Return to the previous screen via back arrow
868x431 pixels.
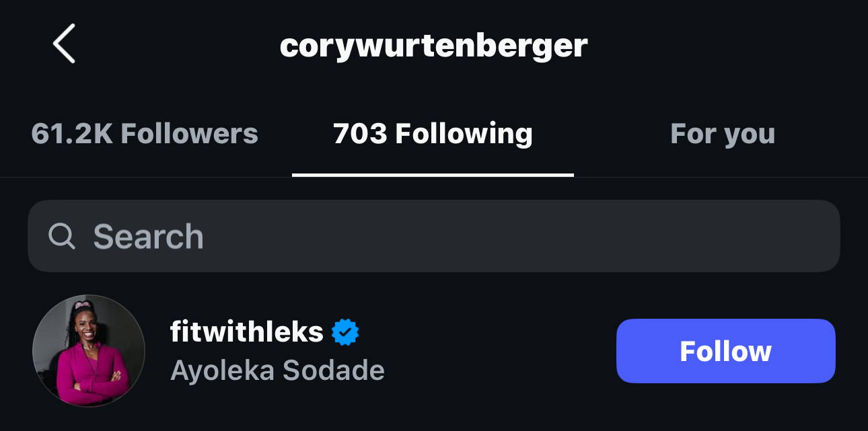tap(64, 44)
